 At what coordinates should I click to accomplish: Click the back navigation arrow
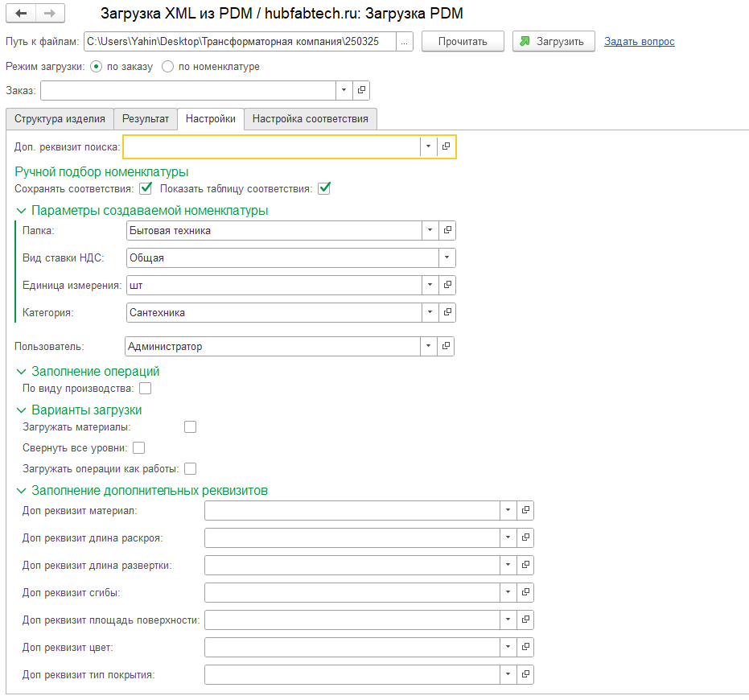click(x=21, y=14)
